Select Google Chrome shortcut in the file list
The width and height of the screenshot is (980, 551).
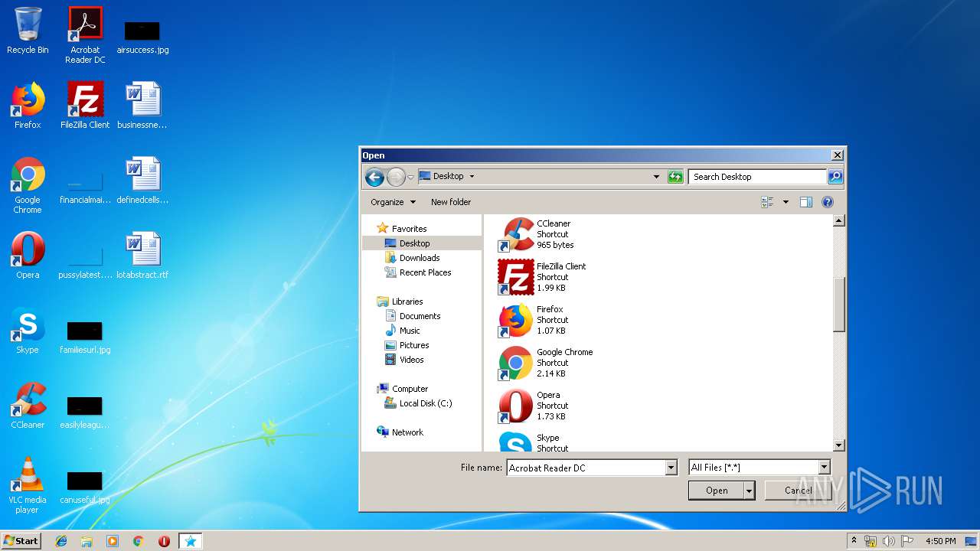(x=546, y=363)
